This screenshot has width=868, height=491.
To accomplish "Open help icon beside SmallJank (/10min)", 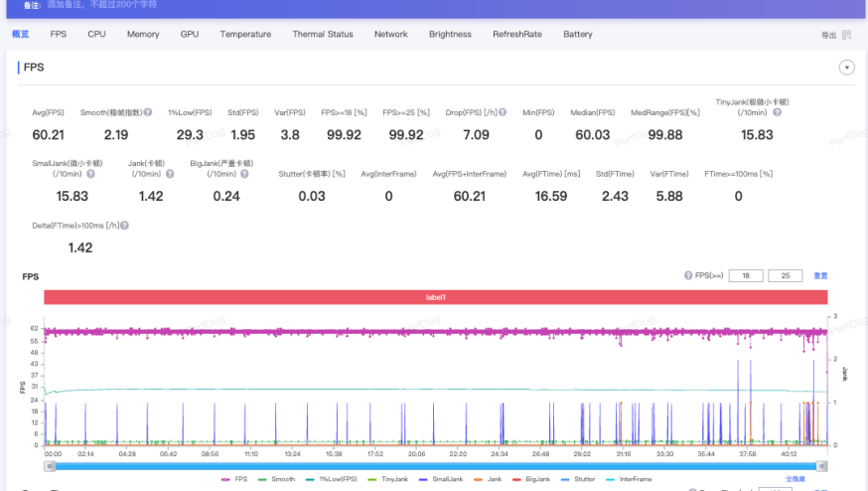I will click(90, 174).
